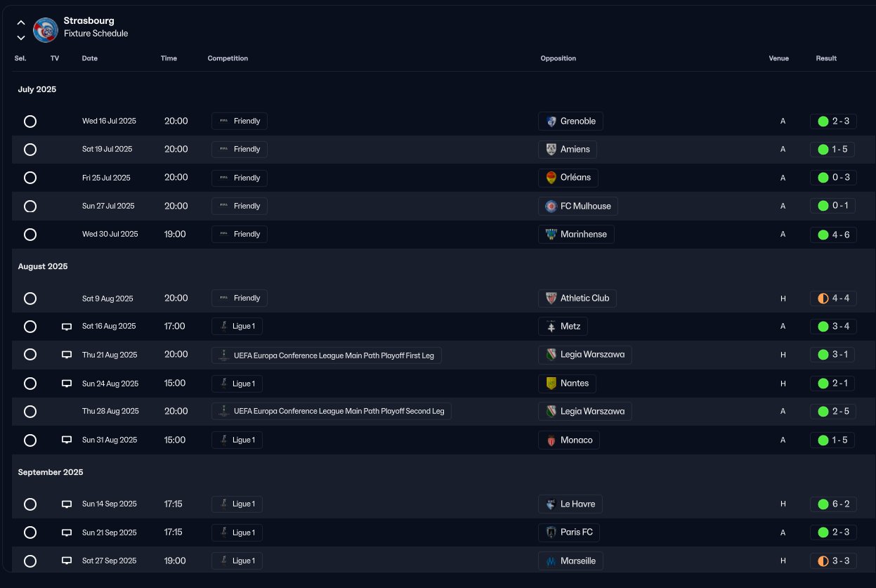The image size is (876, 588).
Task: Open Legia Warszawa 3 - 1 result
Action: [833, 355]
